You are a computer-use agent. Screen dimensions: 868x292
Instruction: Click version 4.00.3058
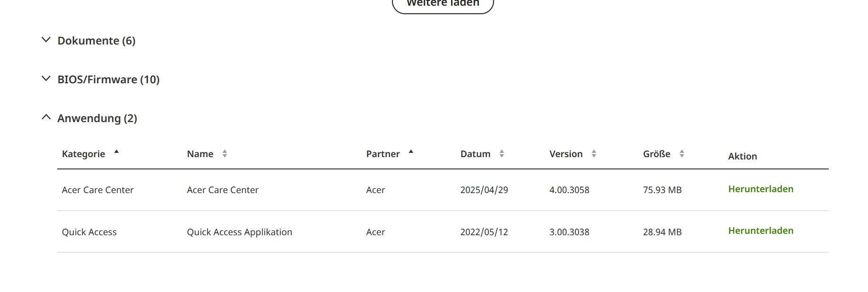point(569,190)
